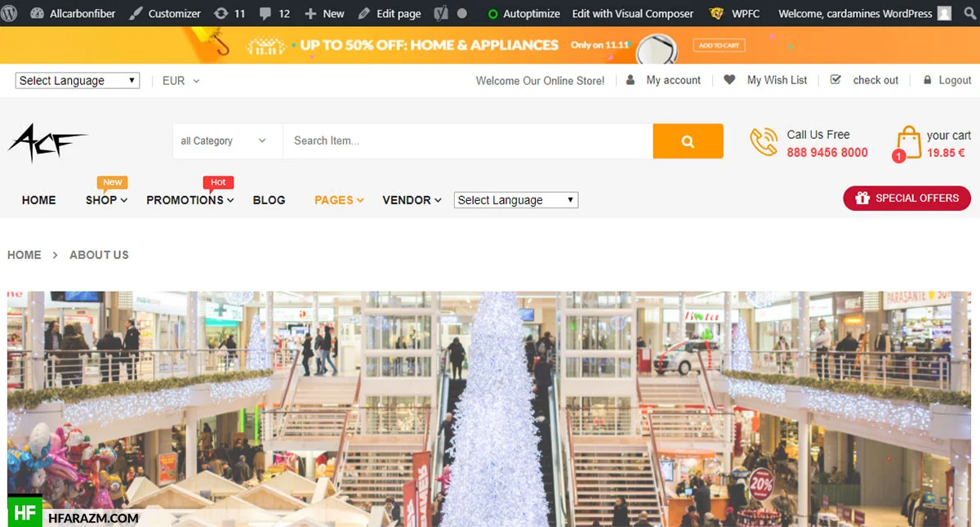The height and width of the screenshot is (527, 980).
Task: Click the HF logo badge
Action: 24,513
